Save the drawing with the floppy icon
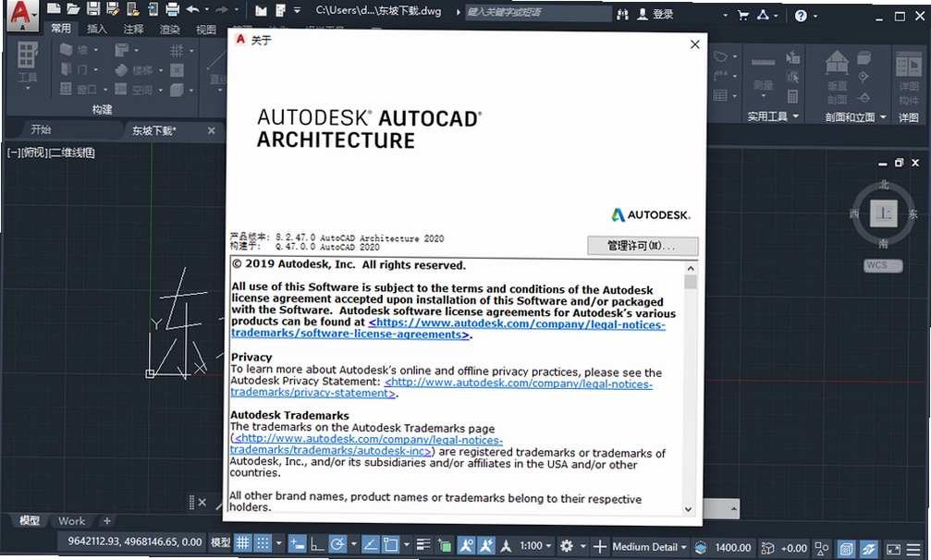 [92, 8]
